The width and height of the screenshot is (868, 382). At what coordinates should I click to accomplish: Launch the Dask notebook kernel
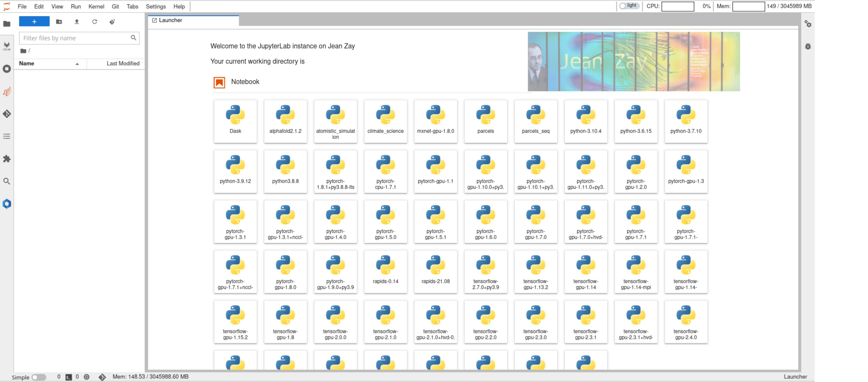pos(235,121)
